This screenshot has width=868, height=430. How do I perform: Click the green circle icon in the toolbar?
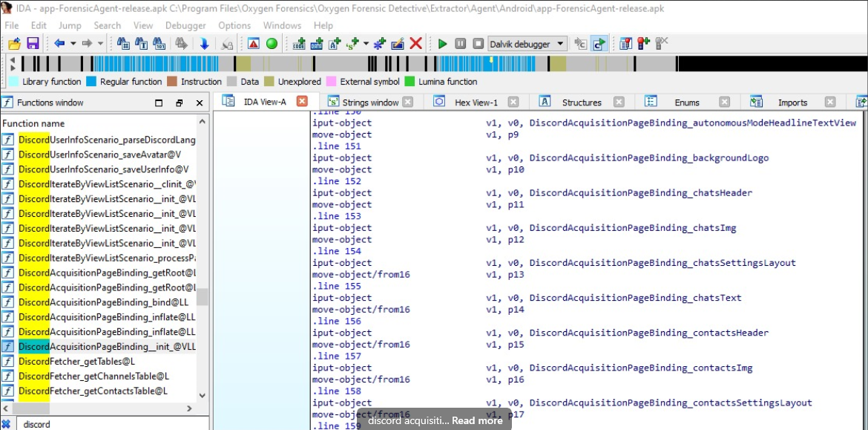(272, 44)
